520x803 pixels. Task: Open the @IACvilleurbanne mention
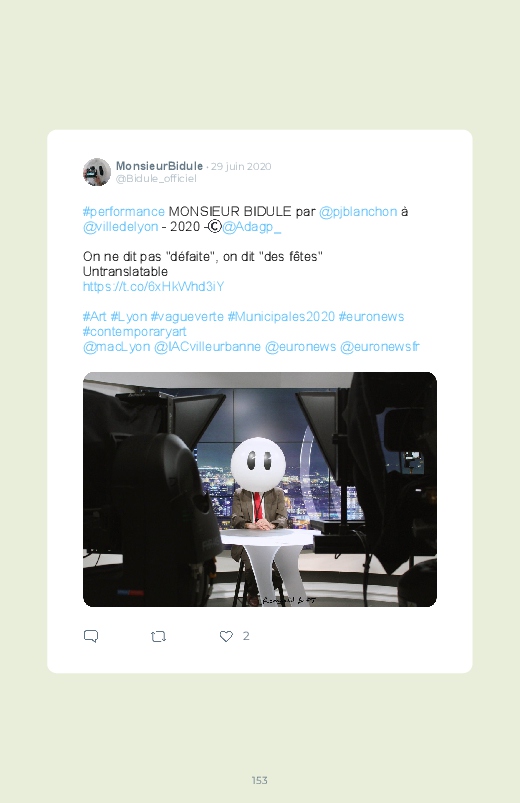coord(207,347)
